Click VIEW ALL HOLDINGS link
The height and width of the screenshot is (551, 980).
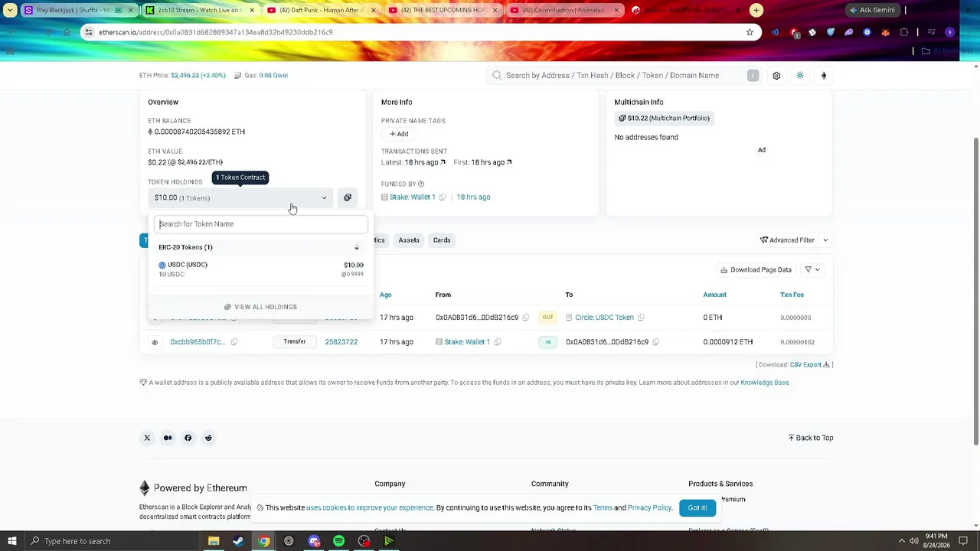260,307
